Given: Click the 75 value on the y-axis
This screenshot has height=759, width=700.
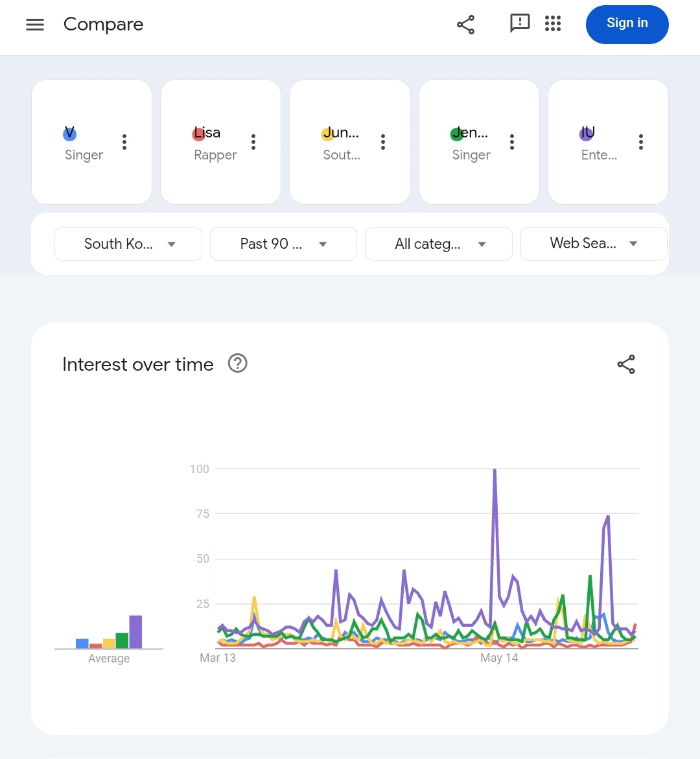Looking at the screenshot, I should [203, 513].
